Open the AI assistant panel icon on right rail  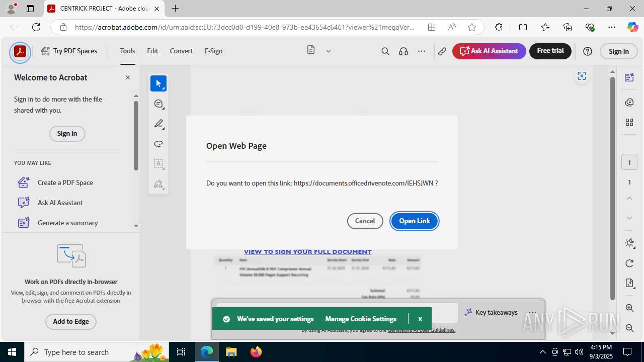[629, 77]
